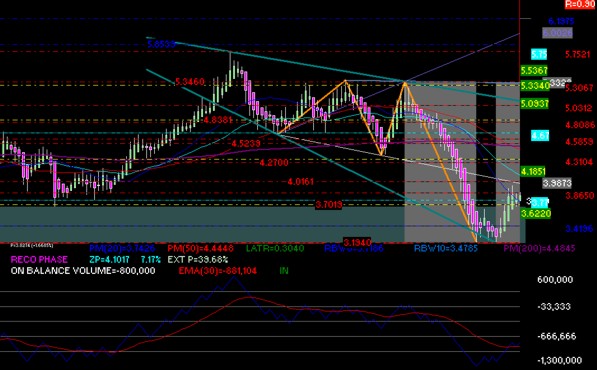Click the 3.7019 level label on chart
Image resolution: width=597 pixels, height=370 pixels.
[x=329, y=205]
